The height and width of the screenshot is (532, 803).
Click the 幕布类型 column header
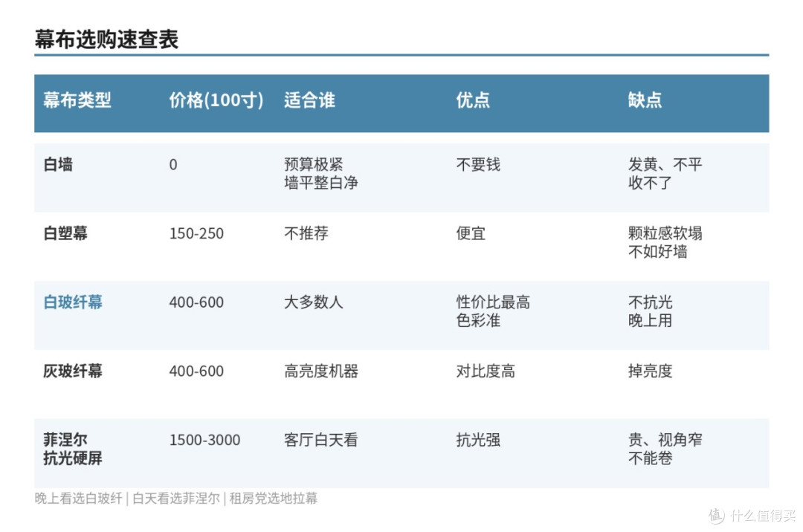[x=77, y=100]
